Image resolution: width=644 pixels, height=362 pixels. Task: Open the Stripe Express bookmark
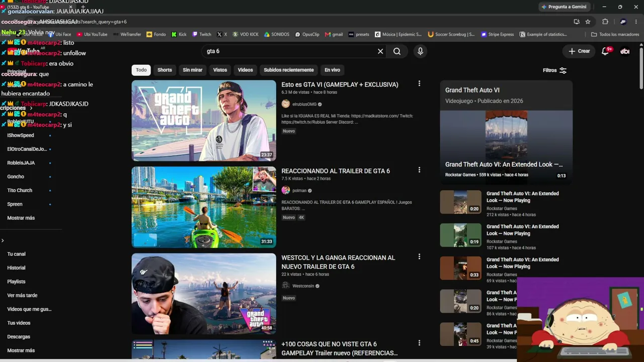tap(498, 35)
